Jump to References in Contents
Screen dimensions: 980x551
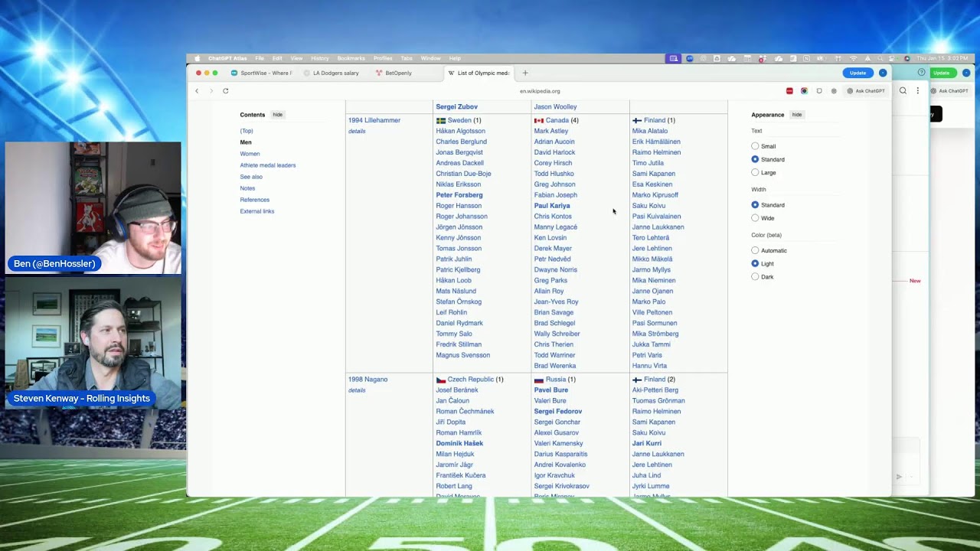tap(254, 200)
